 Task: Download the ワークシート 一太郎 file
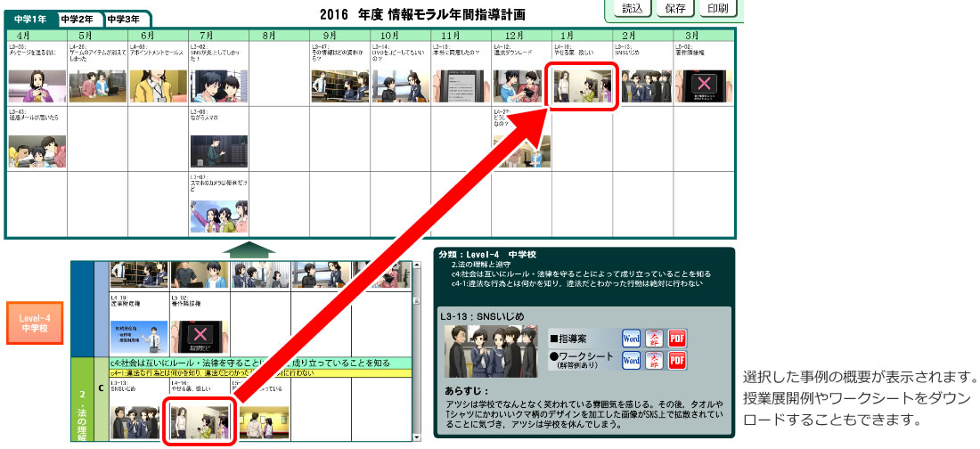tap(655, 360)
